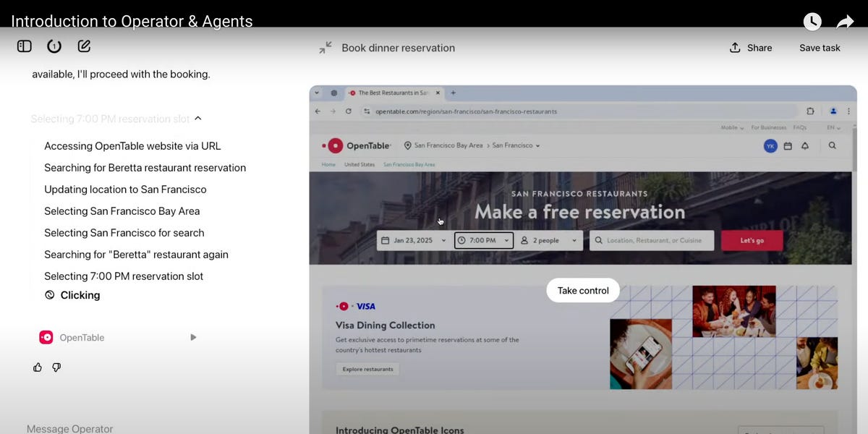Viewport: 868px width, 434px height.
Task: Give a thumbs down to the response
Action: click(56, 367)
